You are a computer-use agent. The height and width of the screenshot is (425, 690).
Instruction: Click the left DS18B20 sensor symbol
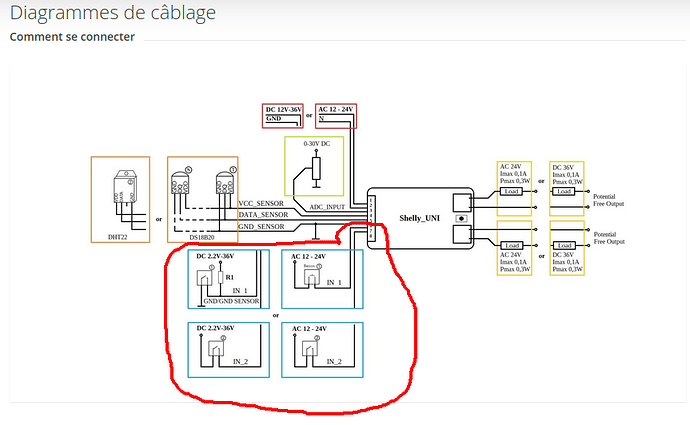coord(186,185)
